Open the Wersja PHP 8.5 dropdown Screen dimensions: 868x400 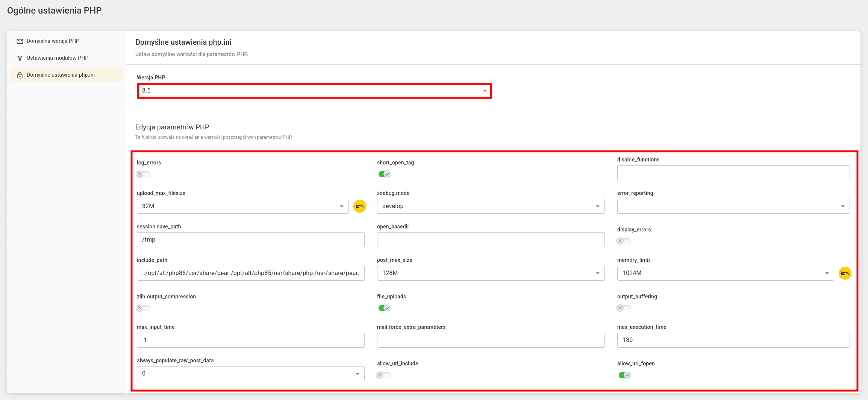point(314,91)
